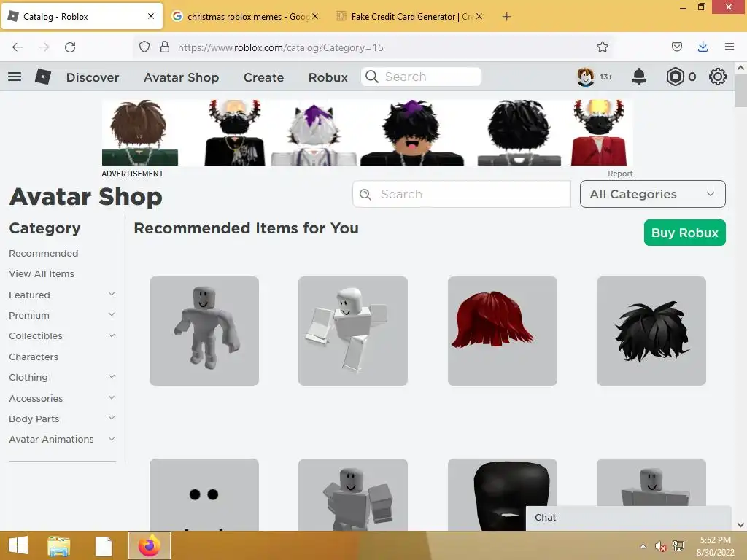Click the scrollbar down arrow
Screen dimensions: 747x560
(740, 525)
